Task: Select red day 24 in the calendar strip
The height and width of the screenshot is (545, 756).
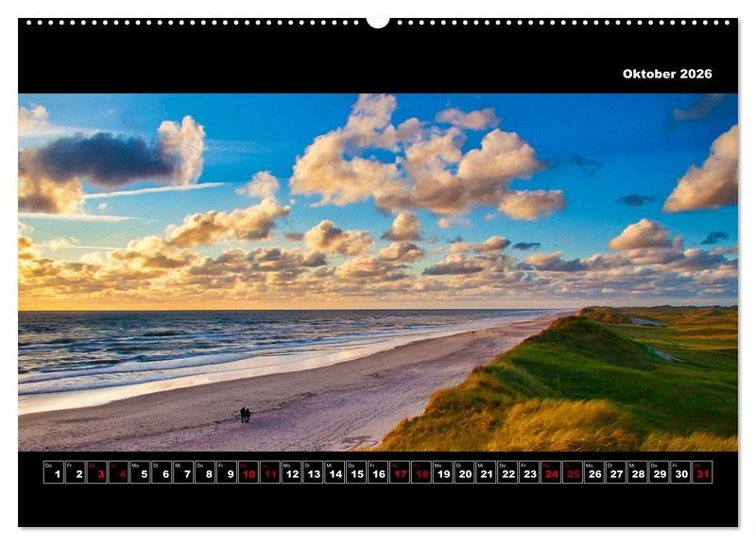Action: click(551, 472)
